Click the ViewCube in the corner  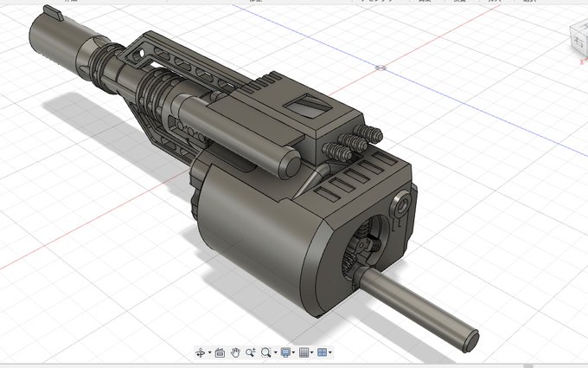579,37
